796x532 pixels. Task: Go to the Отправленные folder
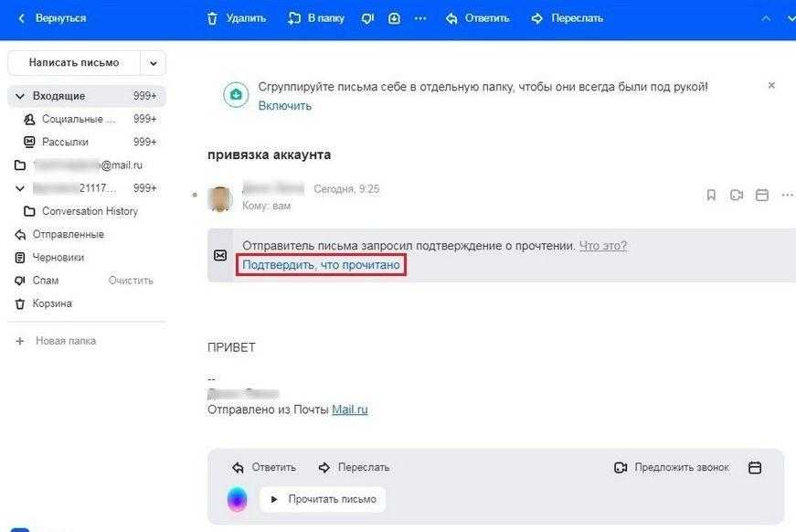coord(68,235)
